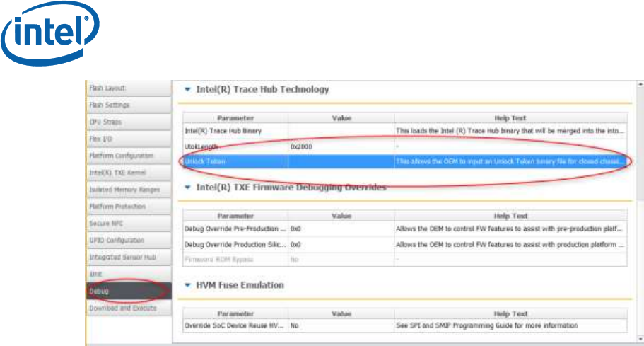The width and height of the screenshot is (644, 346).
Task: Click the Firmware ROM Bypass row
Action: 405,259
